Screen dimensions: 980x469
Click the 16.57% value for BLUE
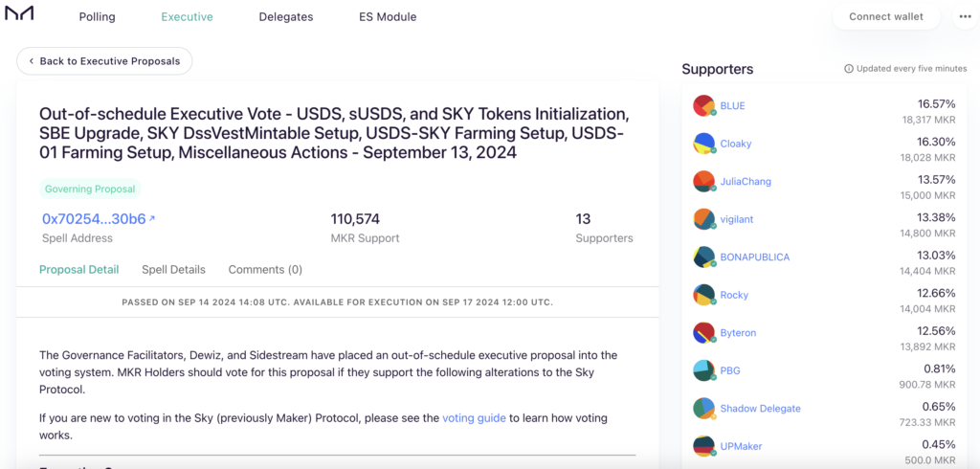(x=936, y=103)
